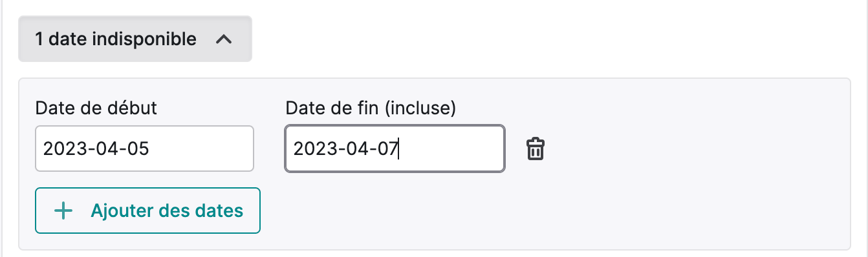Click the Ajouter des dates text label

167,211
